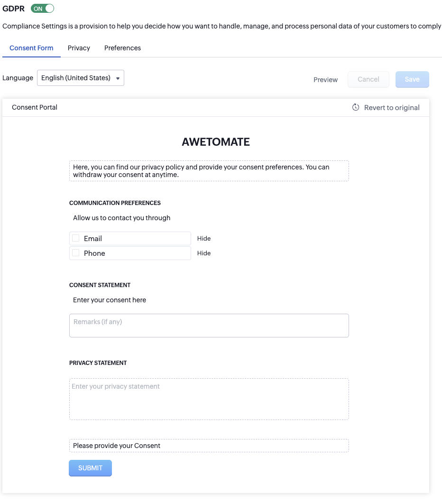Click the 'Enter your consent here' text
This screenshot has height=504, width=442.
pyautogui.click(x=110, y=300)
